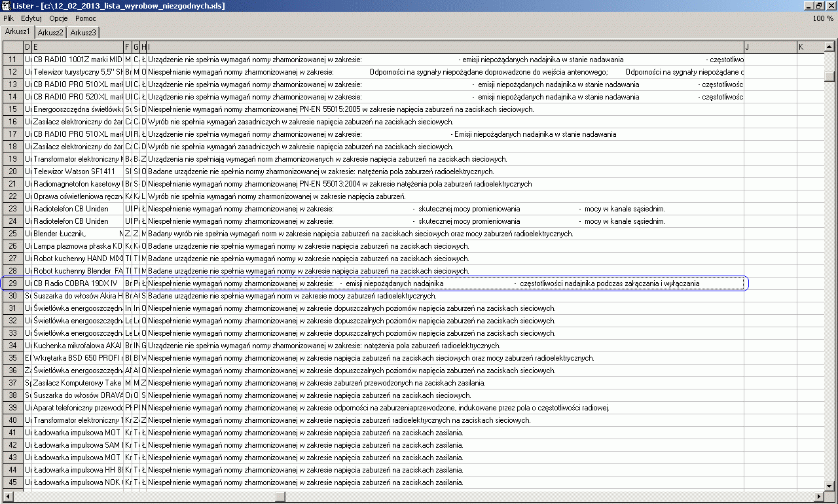Image resolution: width=838 pixels, height=504 pixels.
Task: Click 'CB RADIO PRO 520 XL' in row 14
Action: (x=77, y=97)
